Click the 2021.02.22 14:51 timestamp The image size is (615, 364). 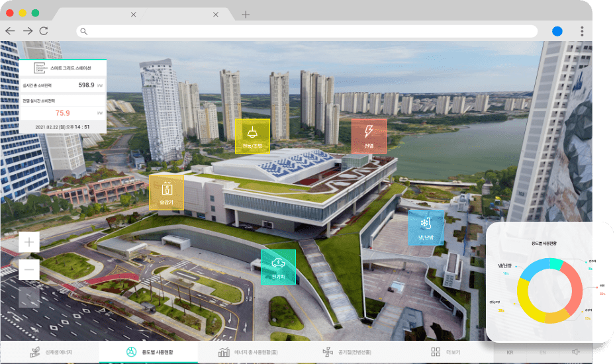tap(62, 127)
